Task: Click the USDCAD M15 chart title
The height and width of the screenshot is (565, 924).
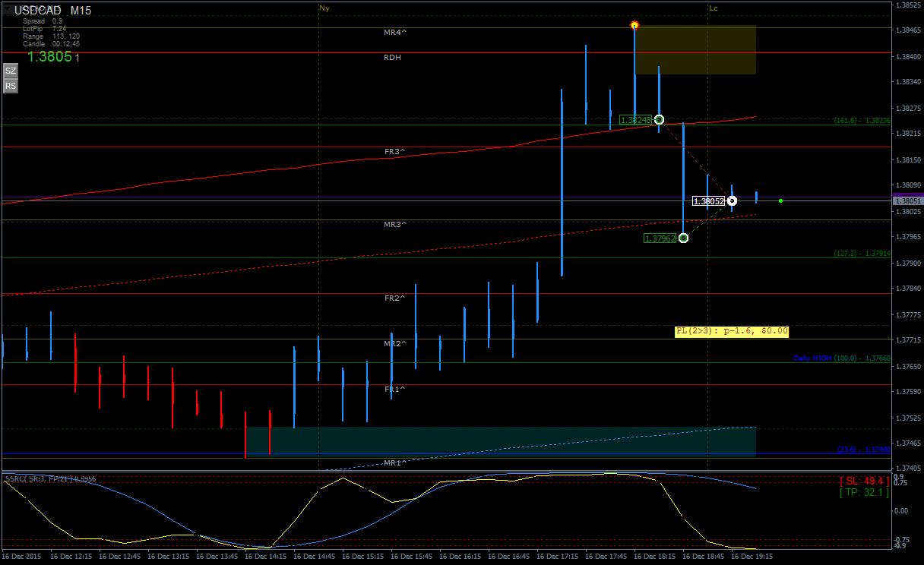Action: click(52, 11)
